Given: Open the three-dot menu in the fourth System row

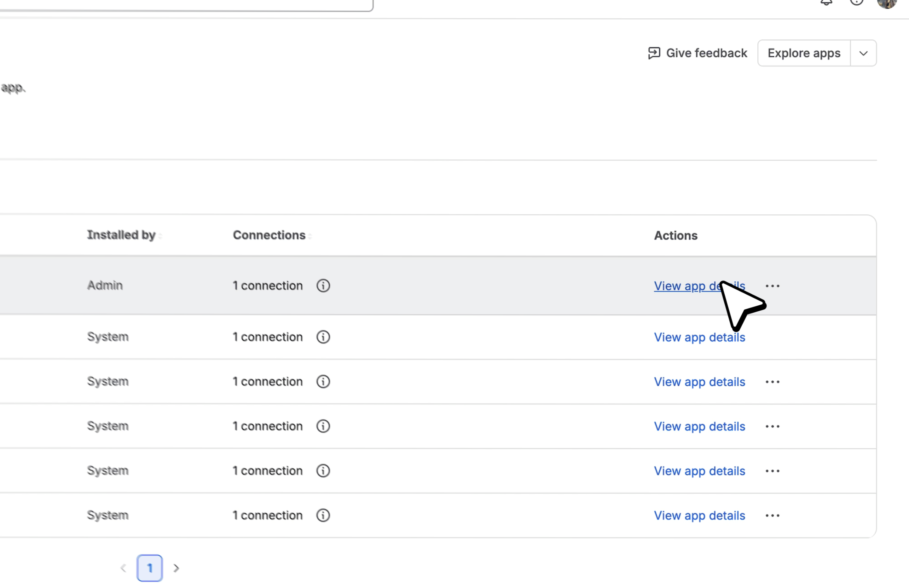Looking at the screenshot, I should [x=772, y=471].
